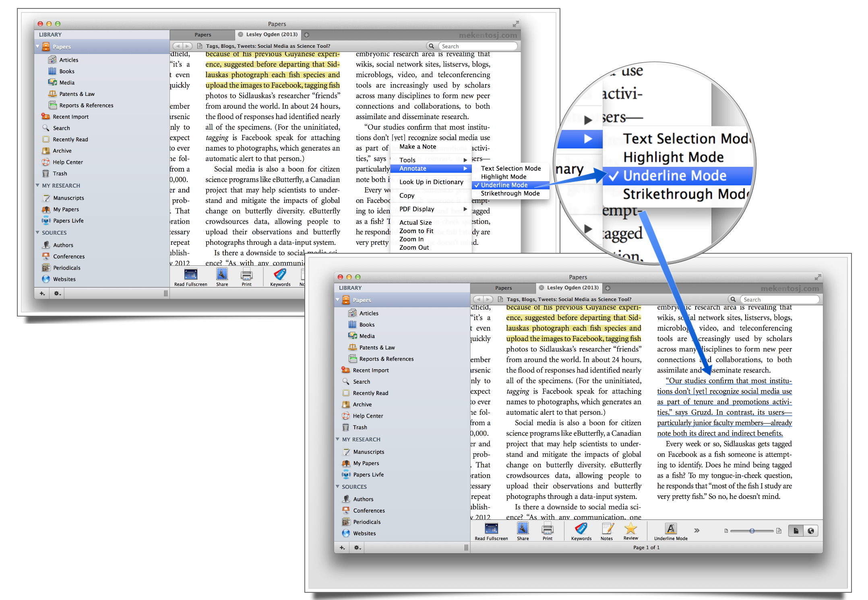The height and width of the screenshot is (600, 868).
Task: Open Papers Livfe in upper window sidebar
Action: click(68, 221)
